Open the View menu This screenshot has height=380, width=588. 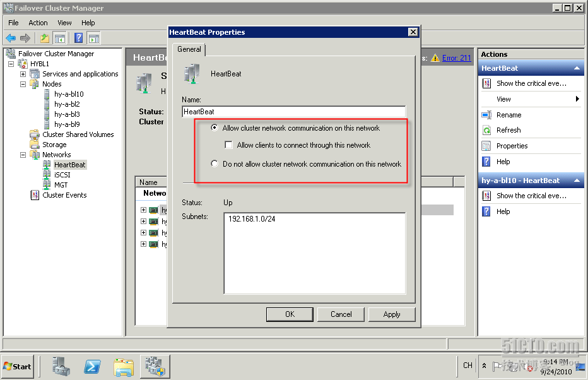coord(64,23)
